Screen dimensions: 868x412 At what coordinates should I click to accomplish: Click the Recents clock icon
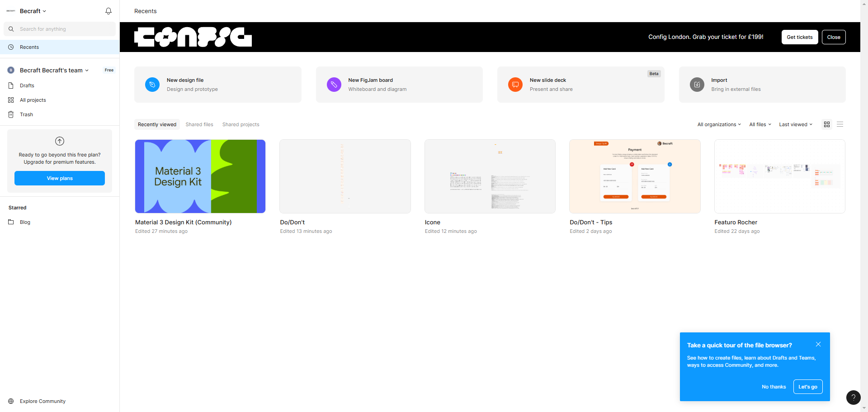11,47
